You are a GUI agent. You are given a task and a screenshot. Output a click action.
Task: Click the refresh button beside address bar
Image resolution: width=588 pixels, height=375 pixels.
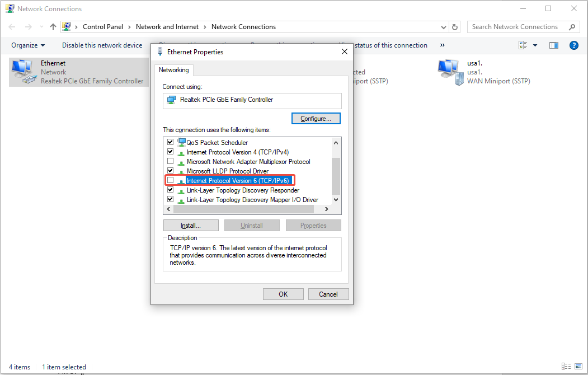click(x=455, y=27)
